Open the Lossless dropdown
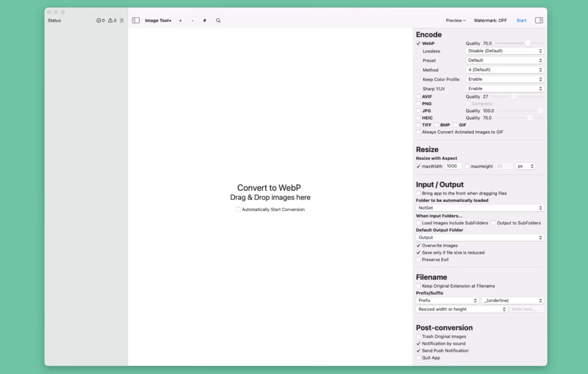 pos(504,51)
